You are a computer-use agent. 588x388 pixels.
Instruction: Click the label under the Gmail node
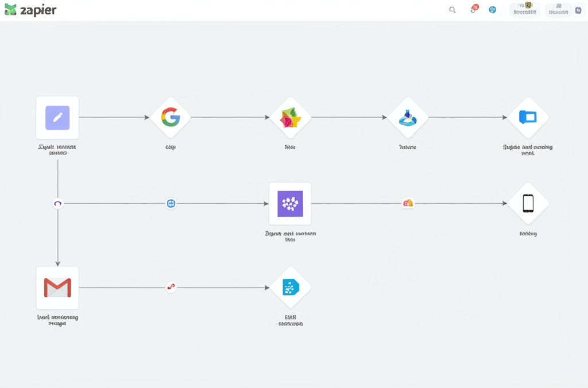[x=58, y=320]
